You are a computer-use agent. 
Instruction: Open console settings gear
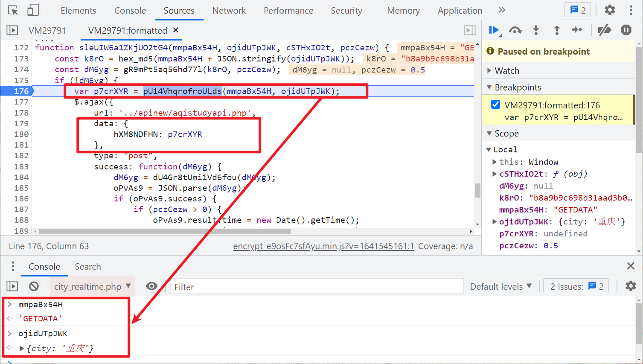click(631, 286)
